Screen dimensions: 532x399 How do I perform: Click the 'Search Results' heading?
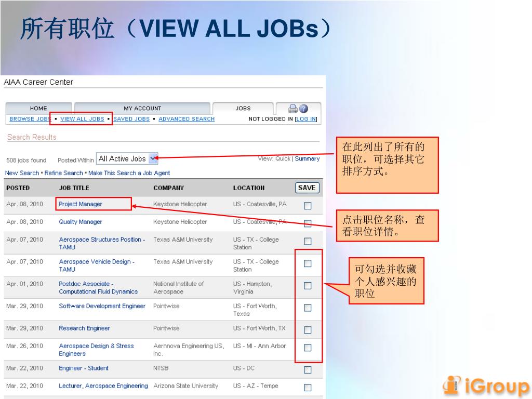click(x=32, y=137)
